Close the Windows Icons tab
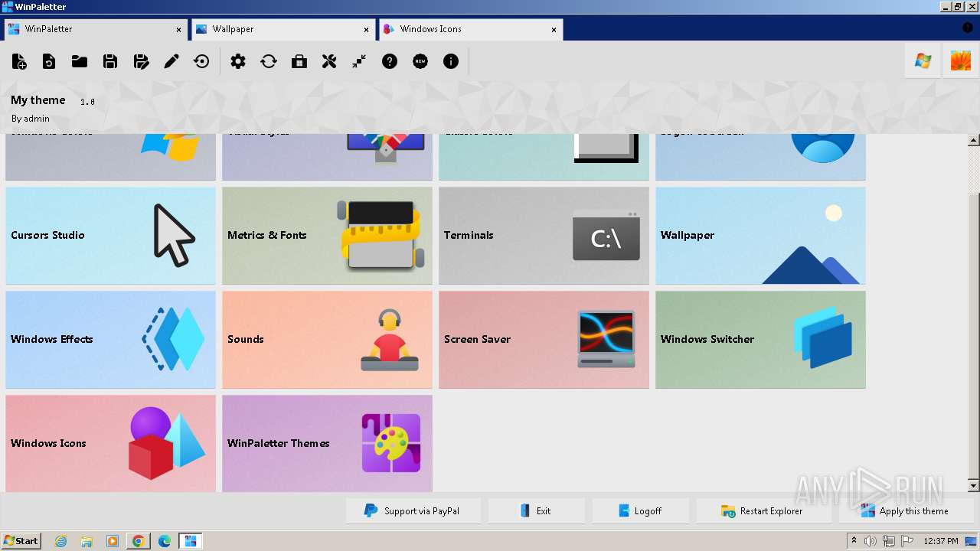The image size is (980, 551). pyautogui.click(x=554, y=30)
